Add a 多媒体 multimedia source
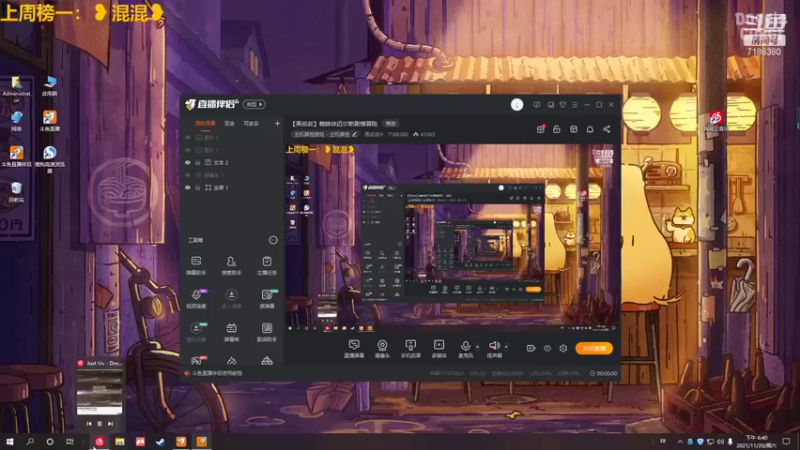The width and height of the screenshot is (800, 450). (x=439, y=349)
